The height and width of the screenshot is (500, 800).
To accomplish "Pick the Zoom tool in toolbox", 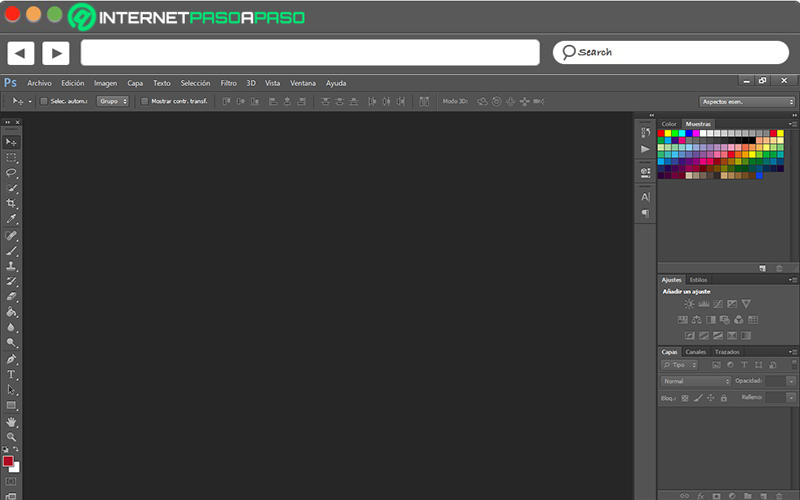I will pos(11,437).
